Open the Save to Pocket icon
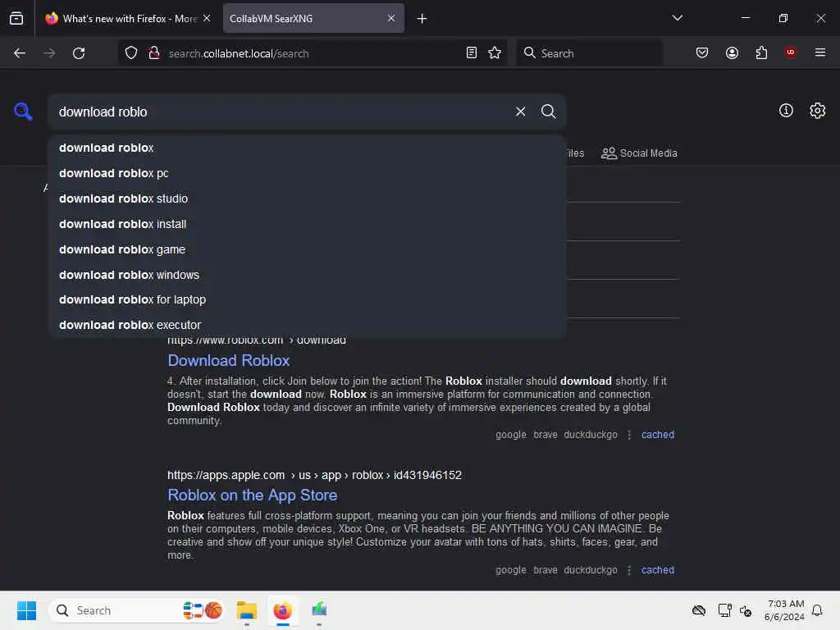Viewport: 840px width, 630px height. tap(702, 52)
